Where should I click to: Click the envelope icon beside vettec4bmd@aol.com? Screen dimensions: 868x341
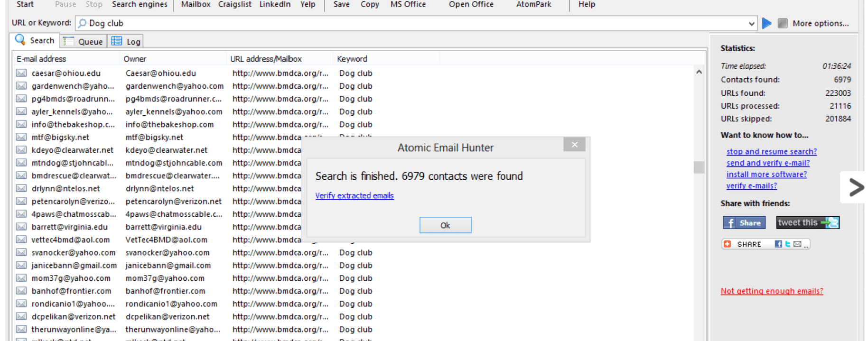pos(21,240)
